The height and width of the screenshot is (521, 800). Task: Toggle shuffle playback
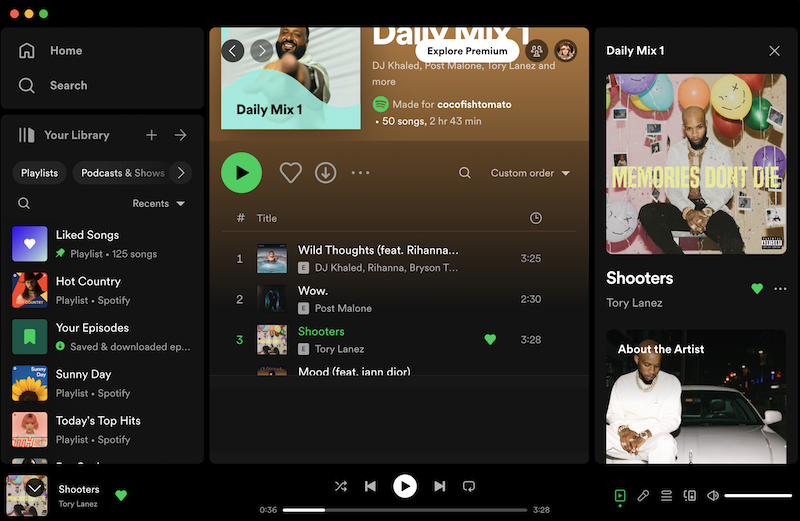(341, 486)
